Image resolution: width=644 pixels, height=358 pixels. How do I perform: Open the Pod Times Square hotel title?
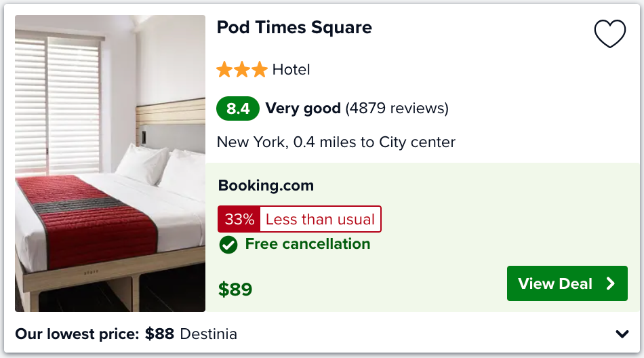tap(294, 28)
